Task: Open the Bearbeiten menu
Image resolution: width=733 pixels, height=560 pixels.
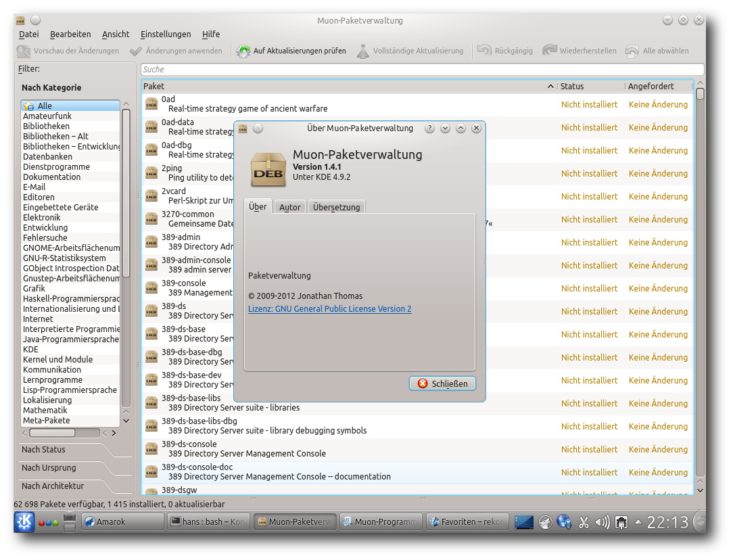Action: 70,34
